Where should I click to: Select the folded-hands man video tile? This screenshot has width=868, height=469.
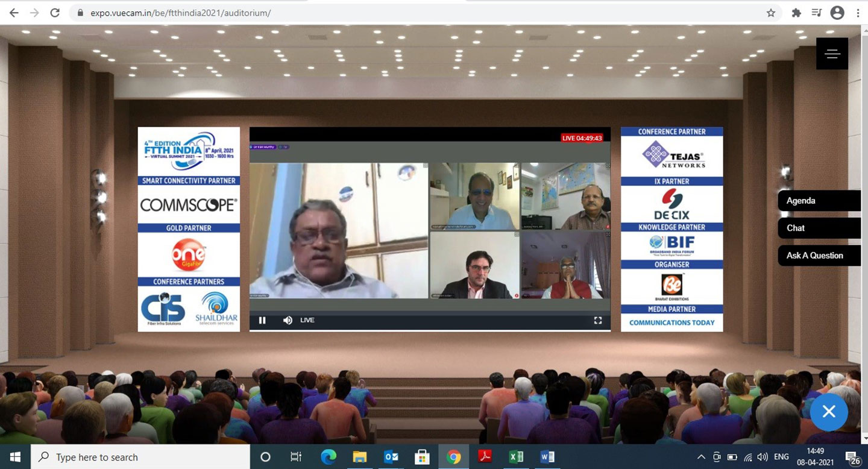[x=565, y=265]
